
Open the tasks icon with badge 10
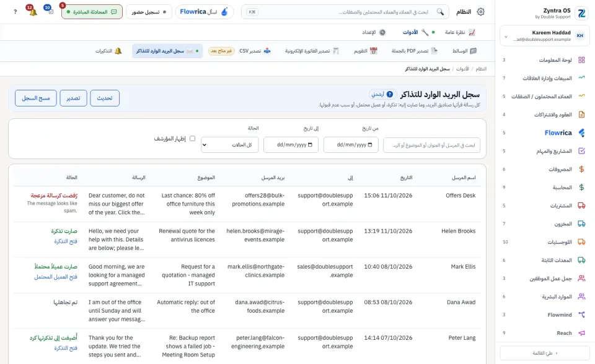pyautogui.click(x=50, y=11)
